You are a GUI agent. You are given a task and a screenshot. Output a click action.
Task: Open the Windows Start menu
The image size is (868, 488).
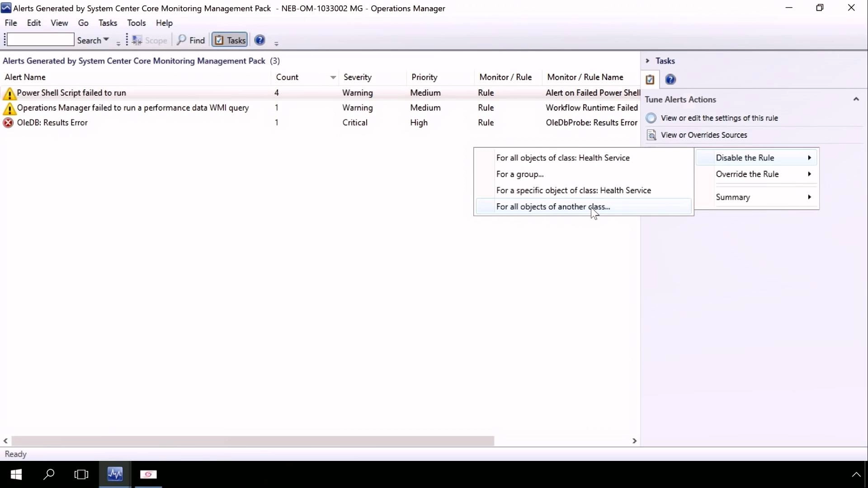click(x=16, y=474)
